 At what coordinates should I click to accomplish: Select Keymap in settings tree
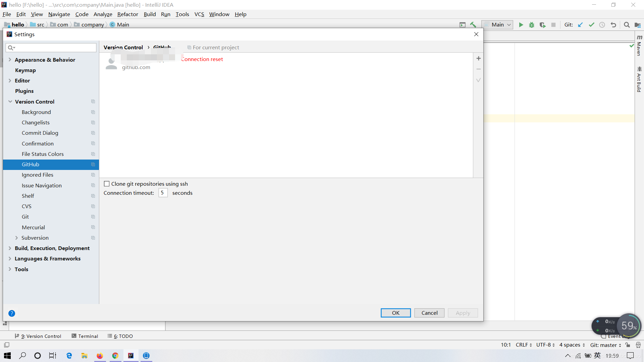[25, 70]
